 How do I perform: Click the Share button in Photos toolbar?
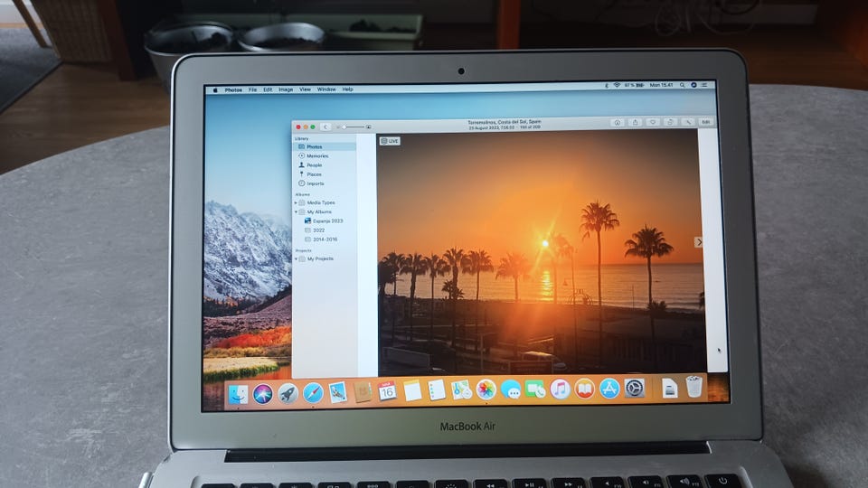click(x=636, y=122)
